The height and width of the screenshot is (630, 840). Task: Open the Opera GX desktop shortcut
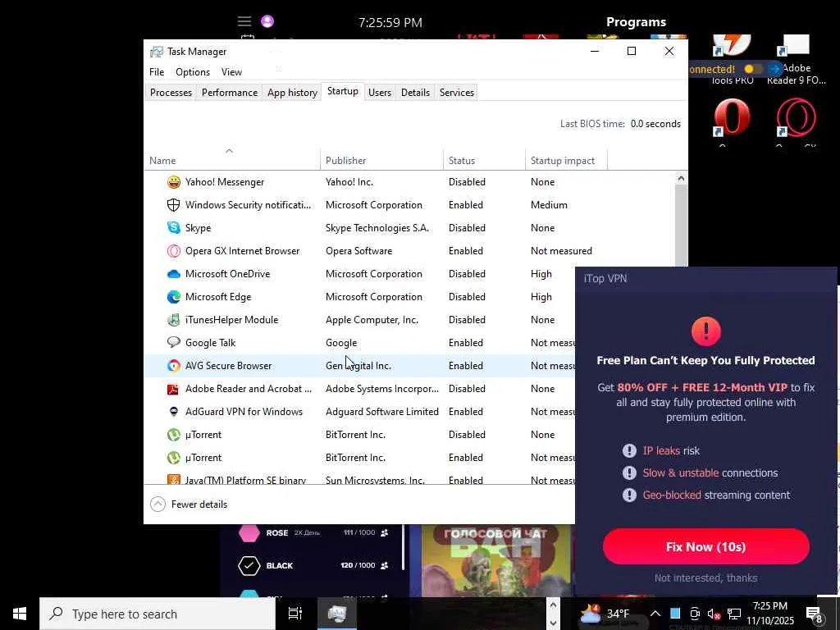pos(796,117)
